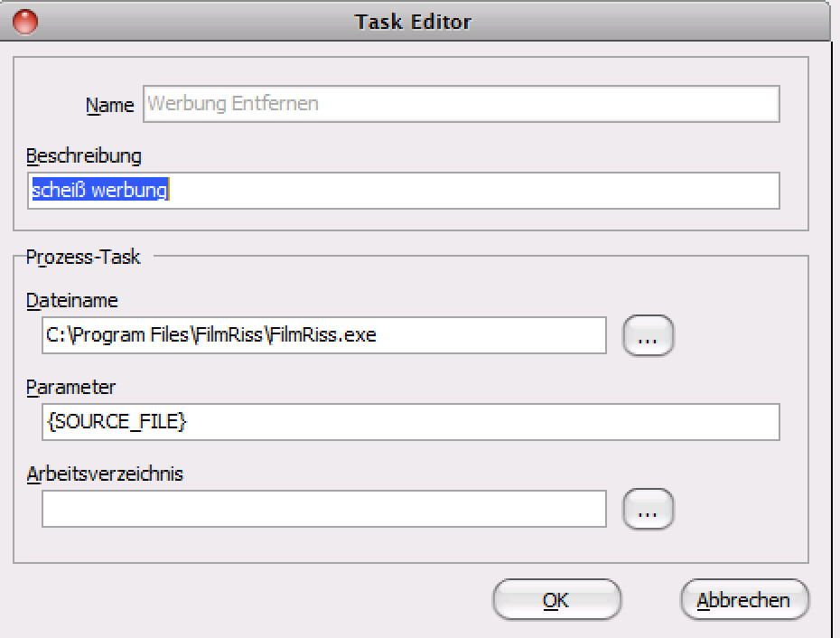Image resolution: width=840 pixels, height=638 pixels.
Task: Close Task Editor with red button
Action: pos(25,22)
